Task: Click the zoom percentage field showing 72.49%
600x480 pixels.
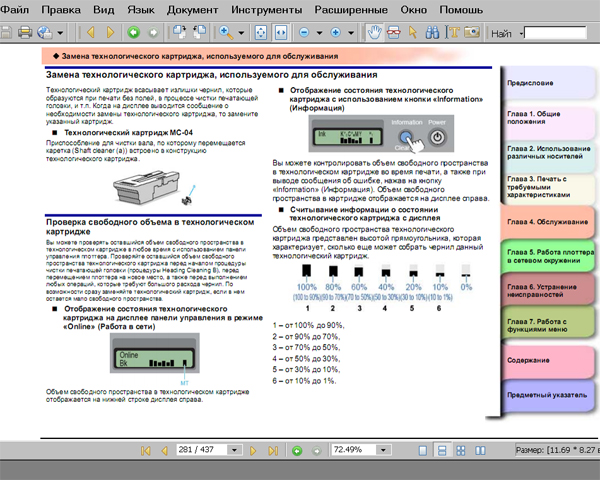Action: pos(354,450)
